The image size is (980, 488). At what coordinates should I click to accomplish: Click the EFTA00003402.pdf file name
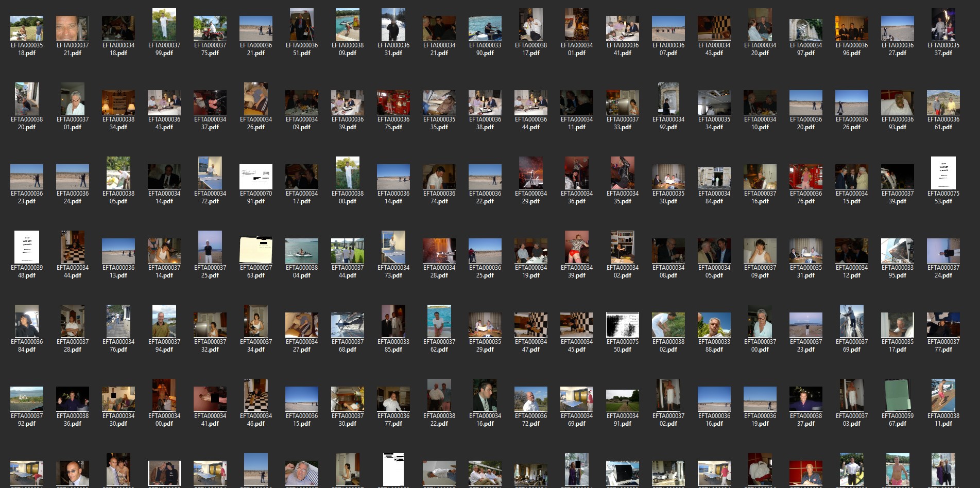tap(623, 271)
